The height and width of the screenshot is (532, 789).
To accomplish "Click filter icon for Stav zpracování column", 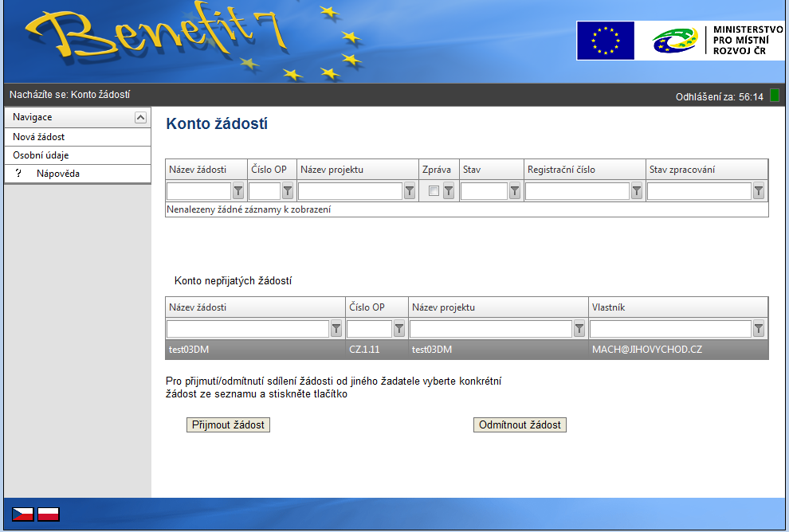I will (x=758, y=191).
